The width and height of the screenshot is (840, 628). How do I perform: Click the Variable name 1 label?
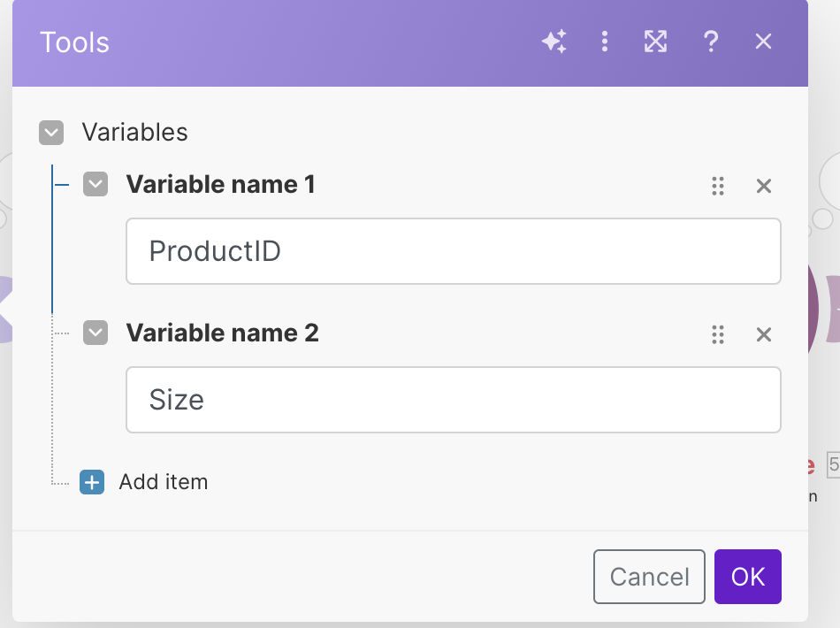coord(220,185)
